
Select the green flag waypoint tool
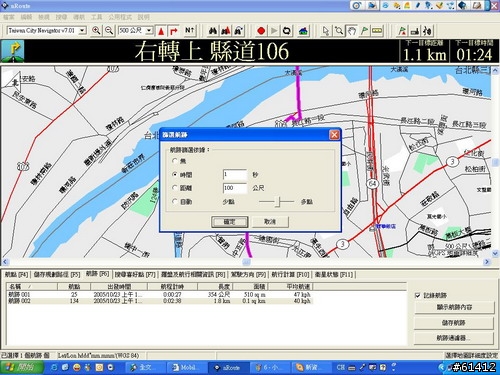tap(364, 31)
